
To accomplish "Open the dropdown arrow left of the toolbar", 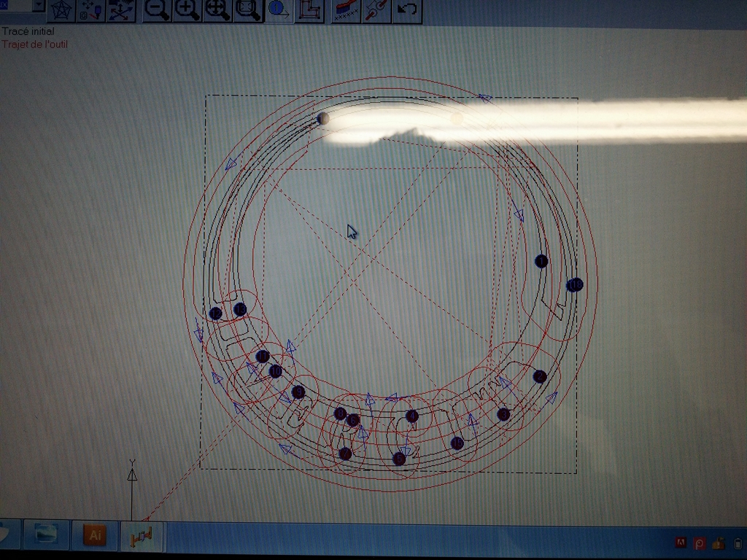I will click(38, 6).
